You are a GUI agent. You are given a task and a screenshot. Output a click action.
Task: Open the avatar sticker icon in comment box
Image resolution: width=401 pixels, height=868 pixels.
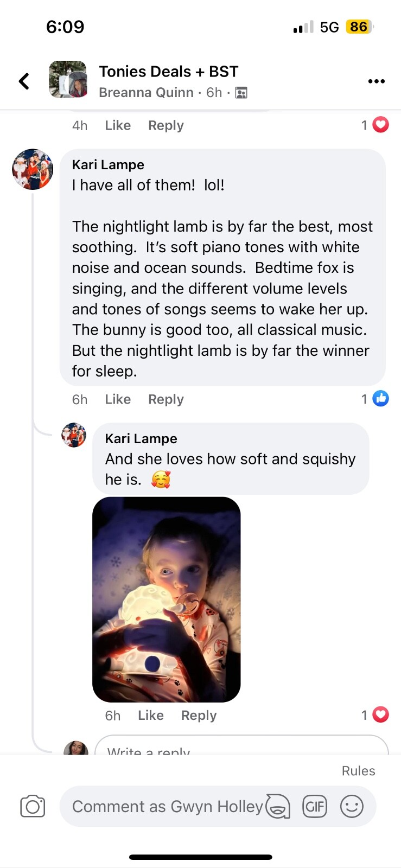point(278,806)
